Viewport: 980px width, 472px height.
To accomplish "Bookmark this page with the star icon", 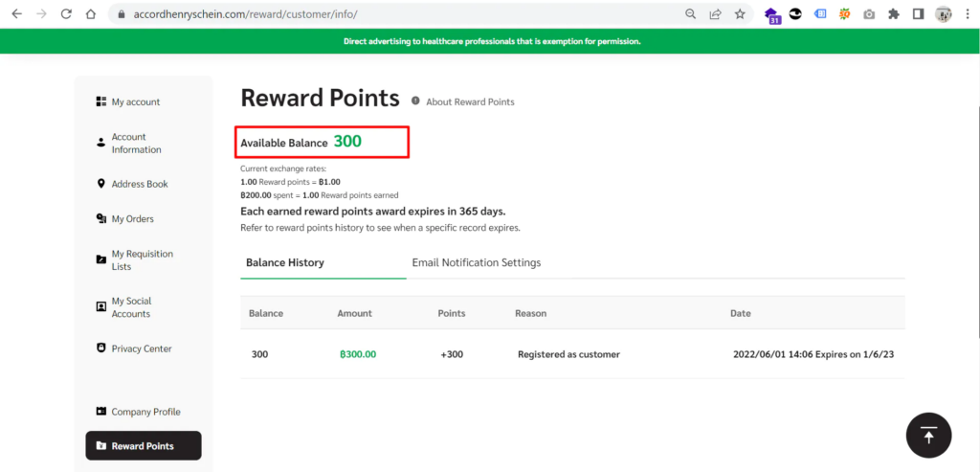I will [740, 14].
